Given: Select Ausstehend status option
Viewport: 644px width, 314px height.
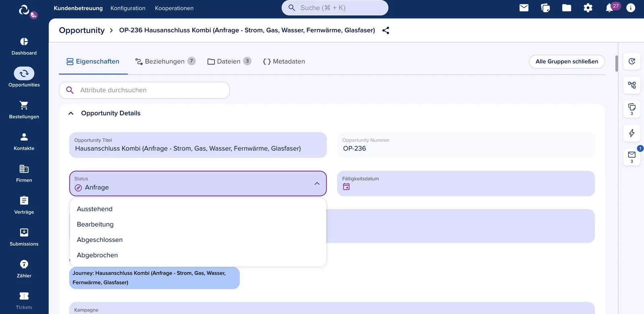Looking at the screenshot, I should tap(198, 209).
